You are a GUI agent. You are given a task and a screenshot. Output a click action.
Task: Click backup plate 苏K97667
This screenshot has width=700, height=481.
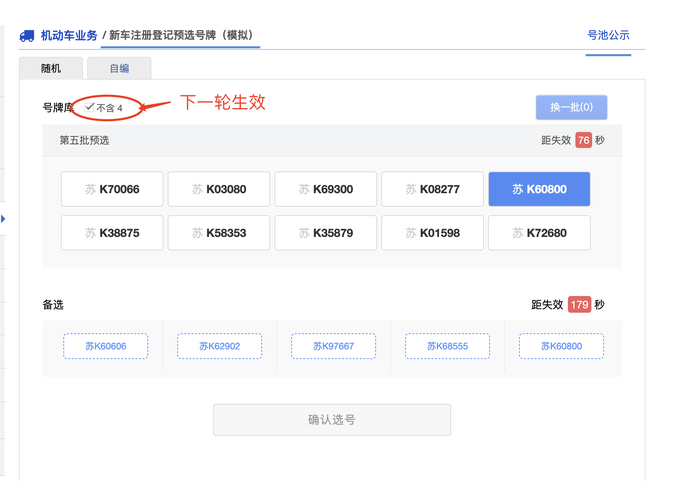(333, 346)
